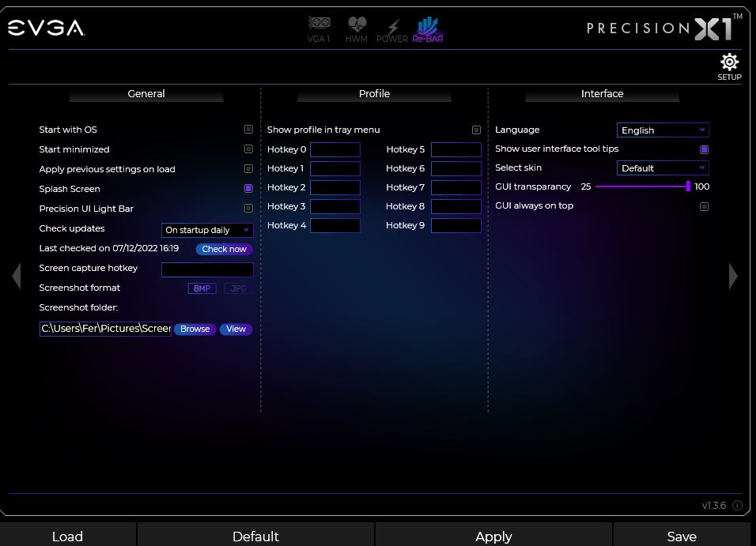Turn off Show user interface tool tips
The width and height of the screenshot is (756, 546).
[x=705, y=149]
